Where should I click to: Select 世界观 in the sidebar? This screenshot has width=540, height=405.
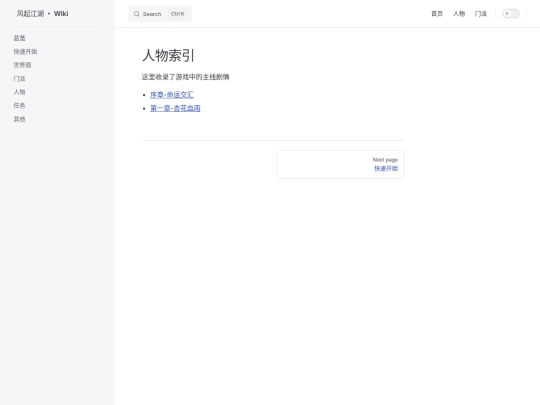(22, 65)
